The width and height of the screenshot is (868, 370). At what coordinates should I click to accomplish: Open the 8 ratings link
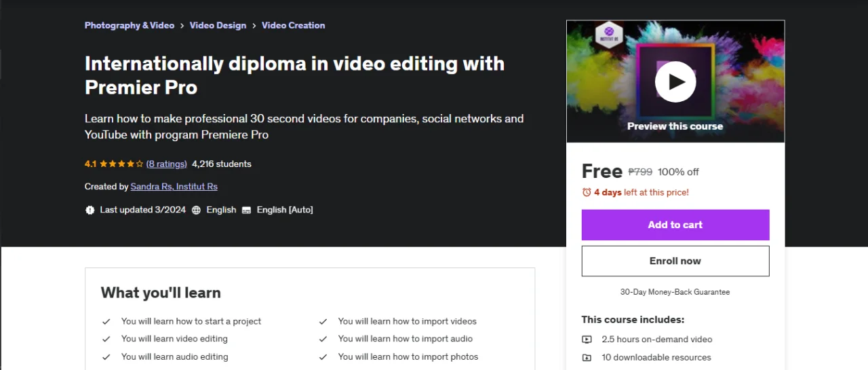click(x=167, y=164)
